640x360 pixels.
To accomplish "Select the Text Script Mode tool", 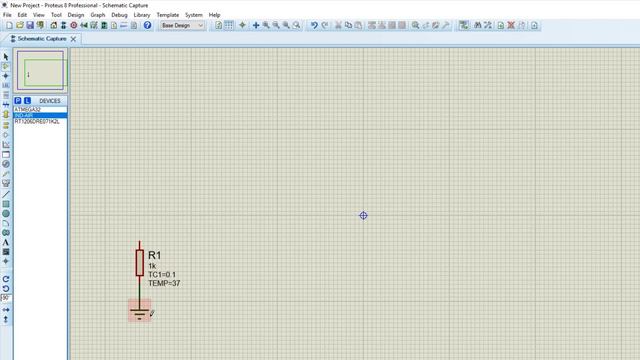I will point(6,95).
